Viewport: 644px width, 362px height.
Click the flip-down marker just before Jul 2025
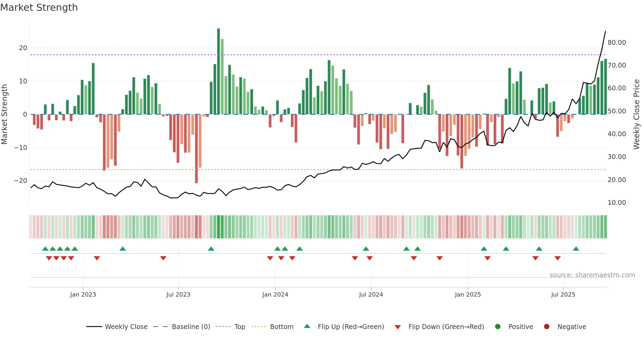coord(558,258)
